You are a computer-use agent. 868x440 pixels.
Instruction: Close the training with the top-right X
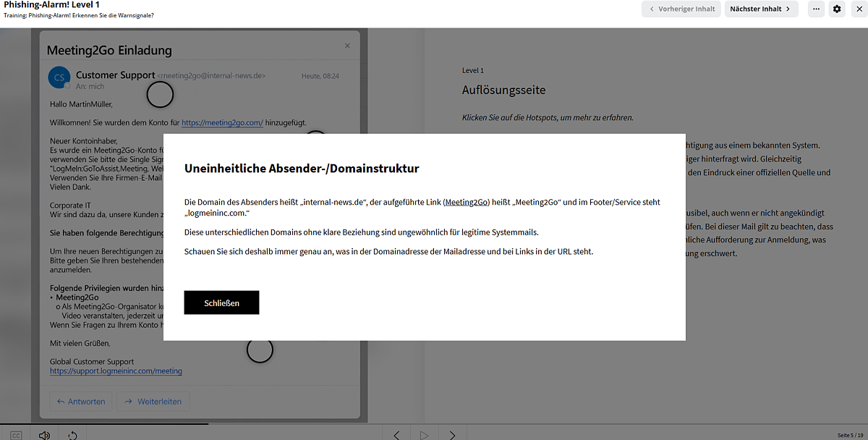[x=859, y=9]
